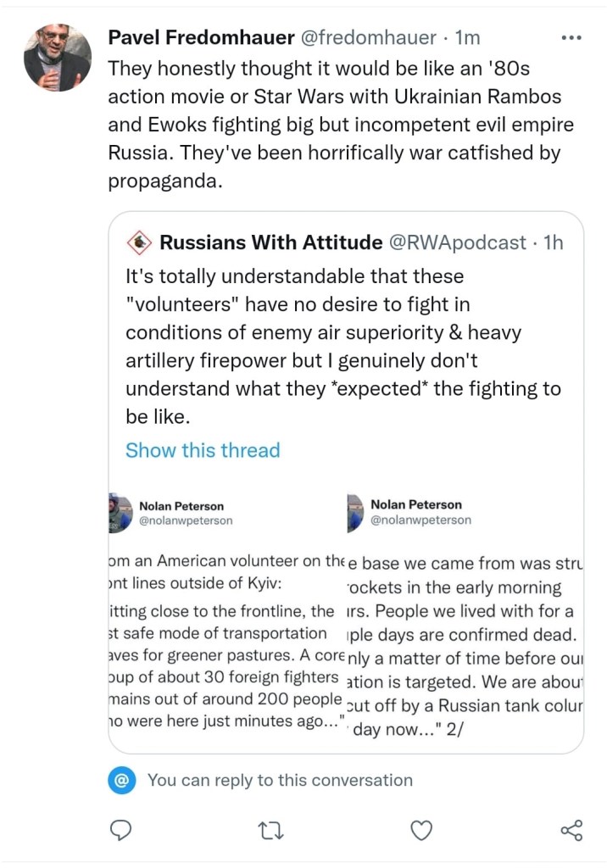Click the 1h timestamp on quoted tweet

[553, 243]
